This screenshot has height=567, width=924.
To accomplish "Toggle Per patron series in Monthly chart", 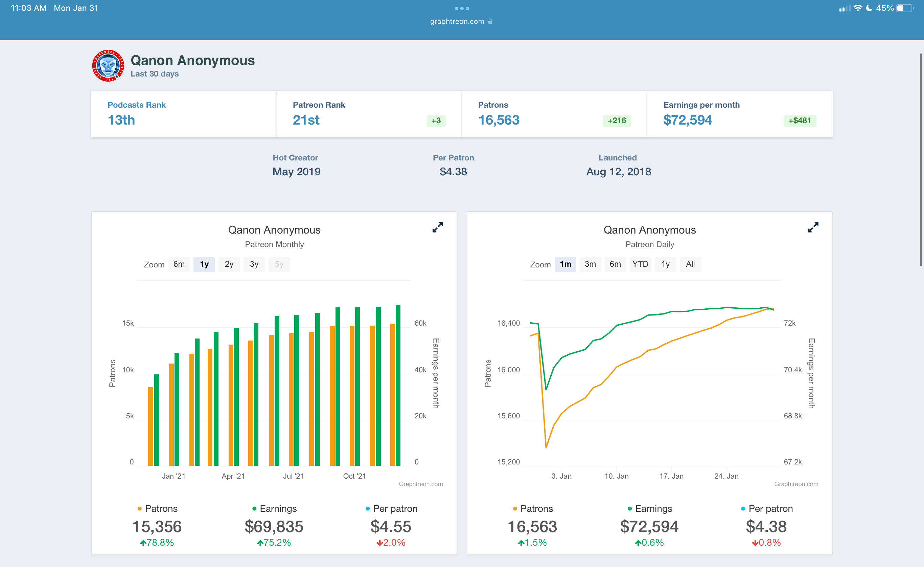I will pos(391,508).
